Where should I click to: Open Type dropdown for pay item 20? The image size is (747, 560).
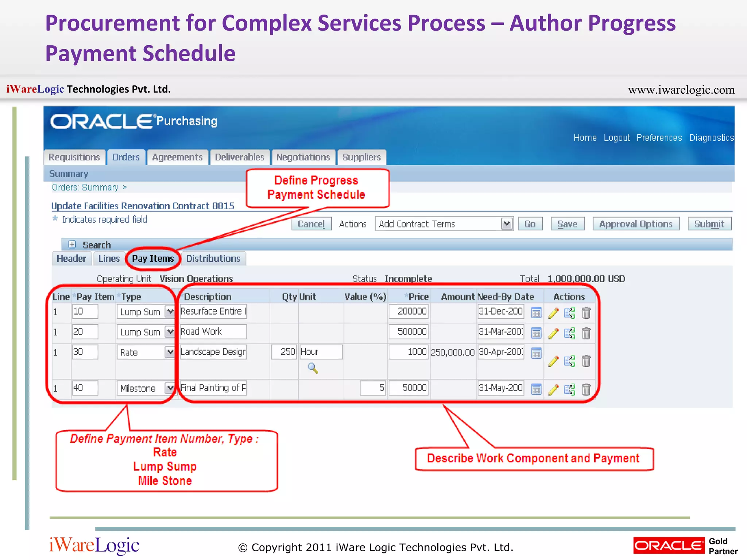coord(170,332)
